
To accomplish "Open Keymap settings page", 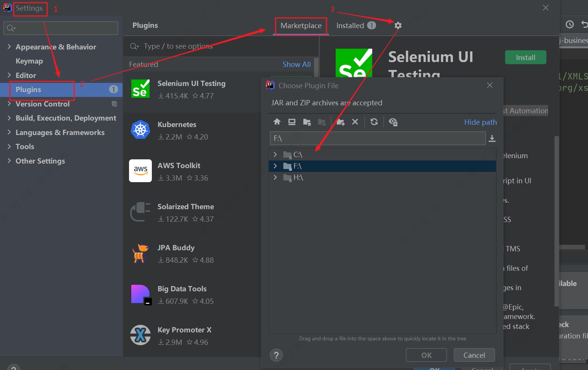I will (x=29, y=61).
